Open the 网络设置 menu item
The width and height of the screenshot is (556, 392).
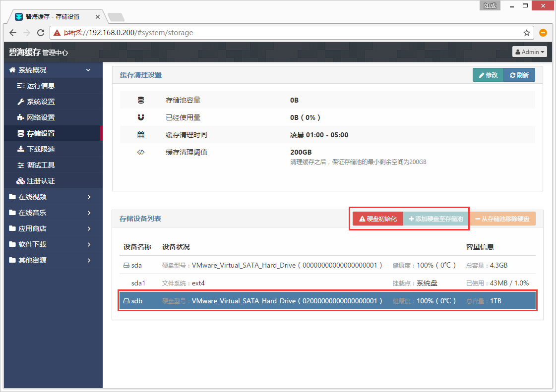[41, 117]
